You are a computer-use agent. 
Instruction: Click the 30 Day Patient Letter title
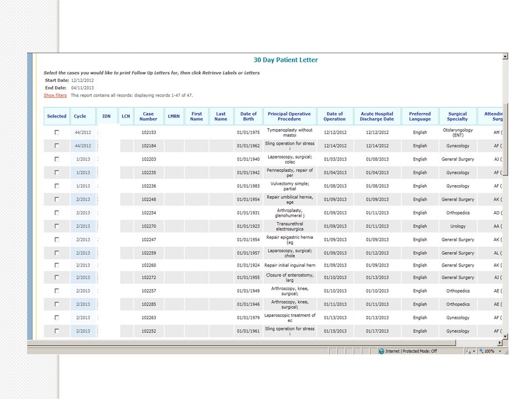point(285,60)
